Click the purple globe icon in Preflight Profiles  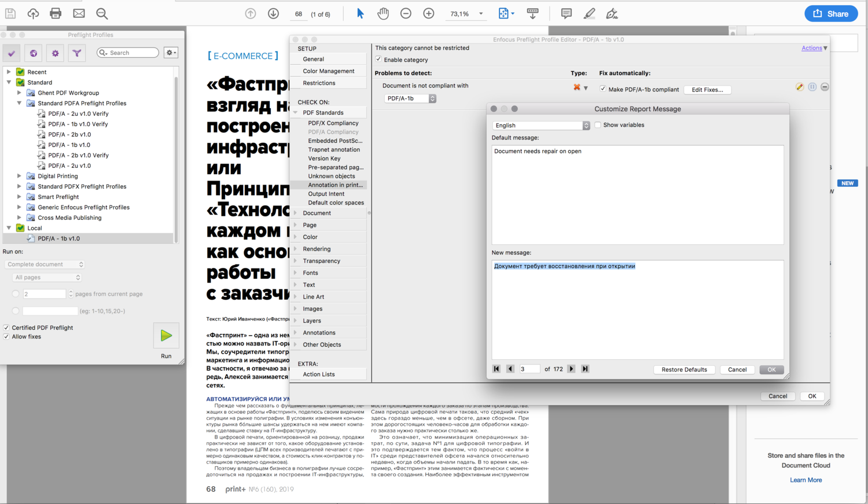(x=34, y=53)
